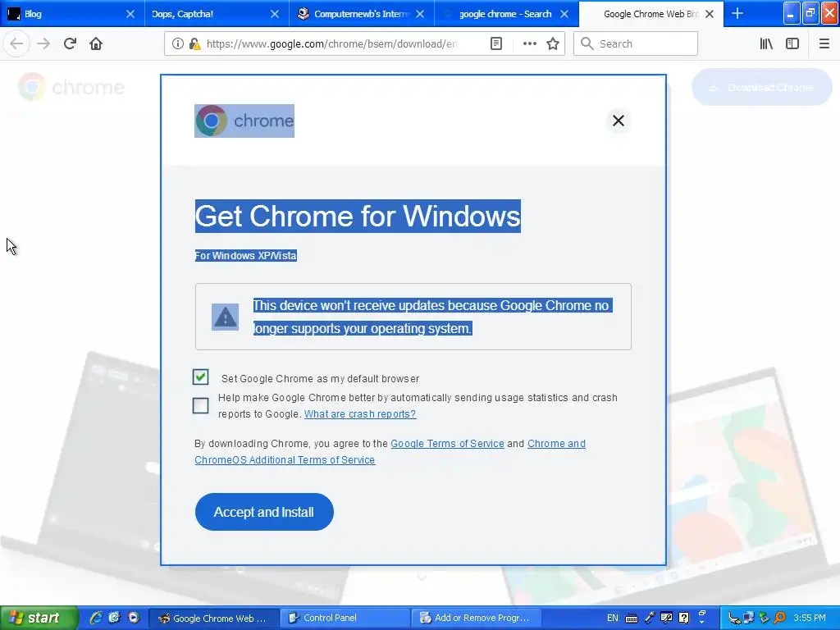This screenshot has width=840, height=630.
Task: Launch Windows Media Player from quick launch
Action: tap(134, 618)
